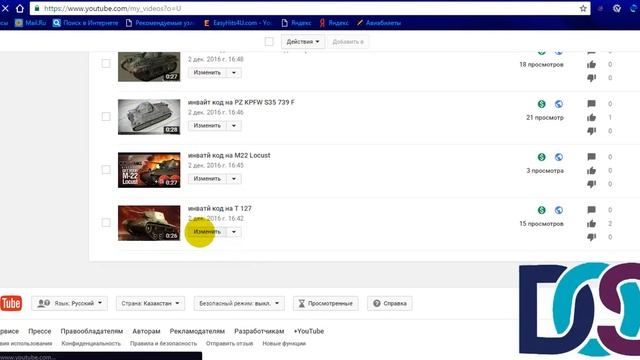
Task: Open the +YouTube footer link
Action: tap(309, 331)
